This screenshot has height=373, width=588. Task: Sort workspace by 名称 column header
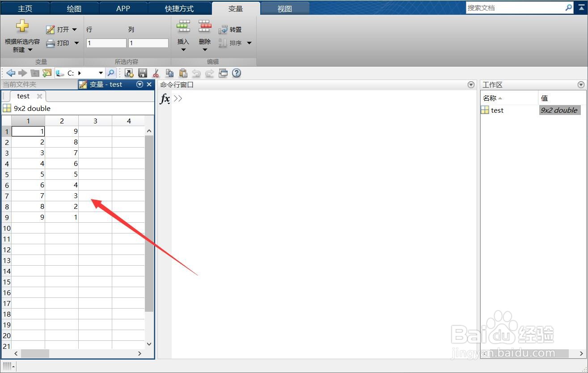(x=509, y=98)
